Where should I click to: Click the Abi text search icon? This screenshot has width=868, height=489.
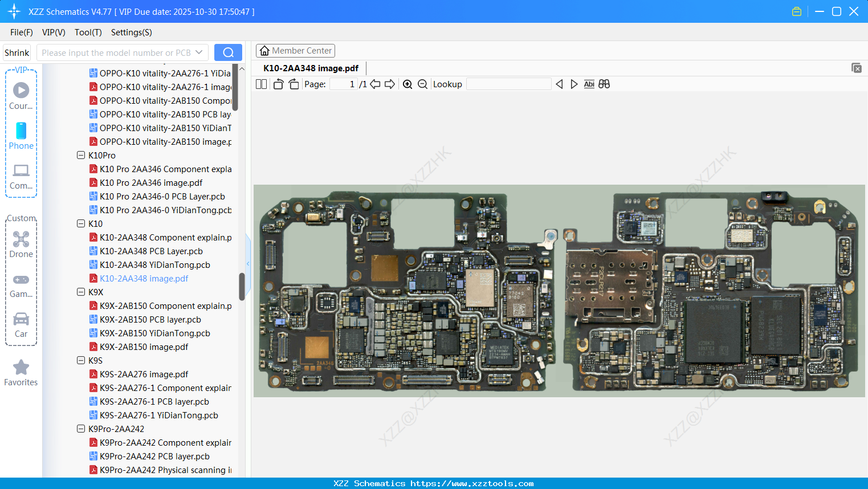(589, 84)
